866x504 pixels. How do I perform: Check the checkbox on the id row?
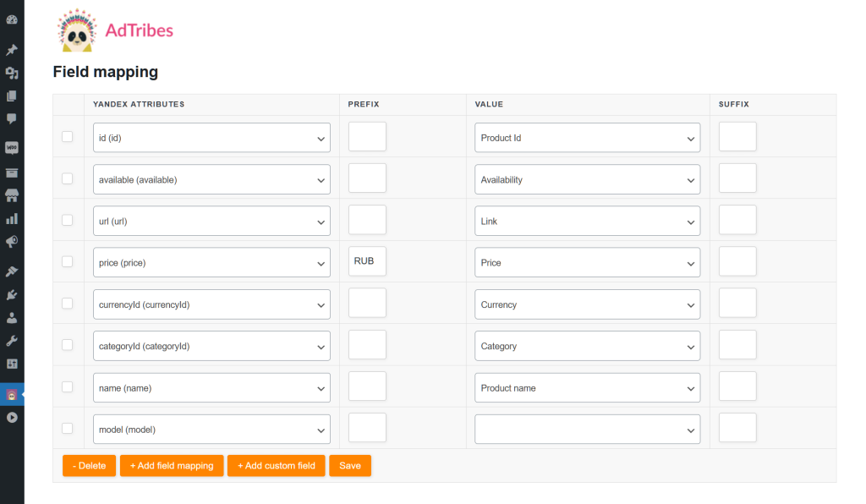click(x=67, y=136)
